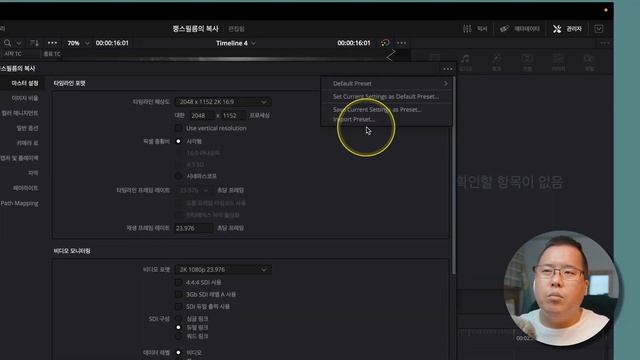Enable SDI dual output checkbox
This screenshot has width=640, height=360.
(178, 306)
